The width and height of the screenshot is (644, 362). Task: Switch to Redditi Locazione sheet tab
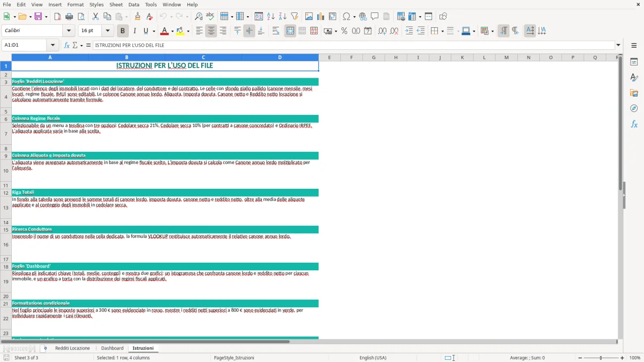tap(72, 349)
